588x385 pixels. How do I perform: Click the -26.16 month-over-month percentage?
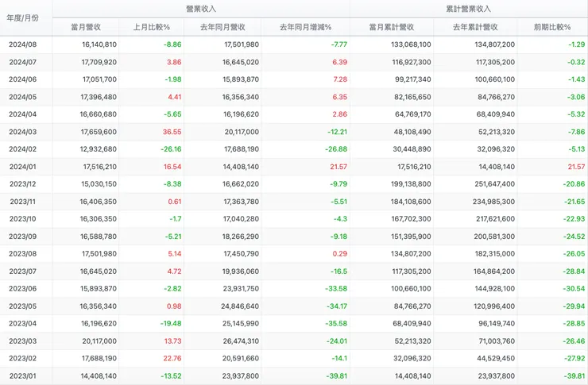point(171,149)
